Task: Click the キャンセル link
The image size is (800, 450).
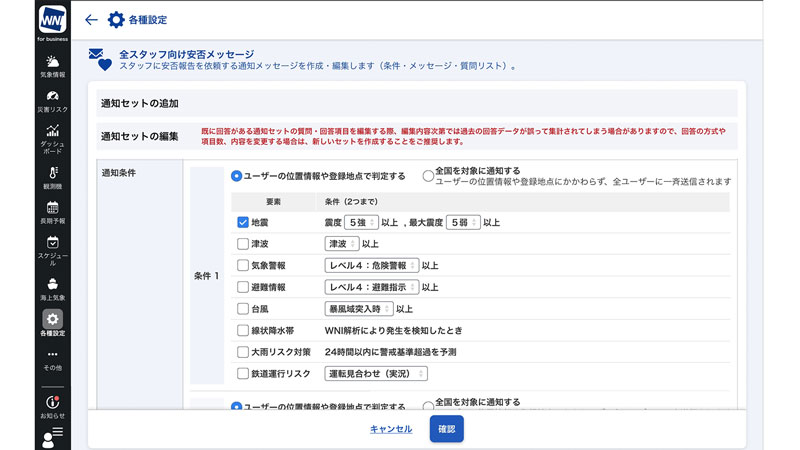Action: point(391,429)
